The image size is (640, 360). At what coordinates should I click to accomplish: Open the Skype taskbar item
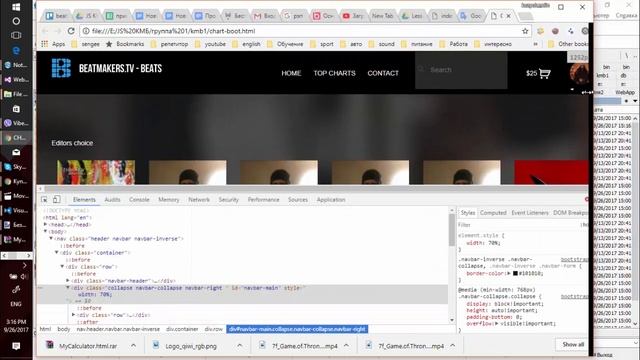pyautogui.click(x=16, y=167)
